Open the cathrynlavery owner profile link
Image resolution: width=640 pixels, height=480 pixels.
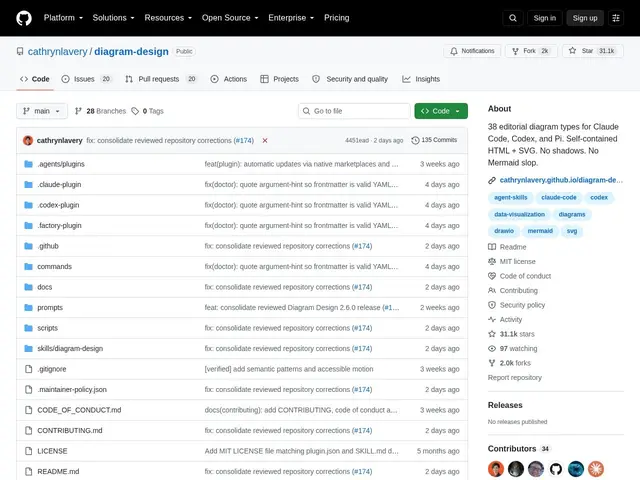58,51
